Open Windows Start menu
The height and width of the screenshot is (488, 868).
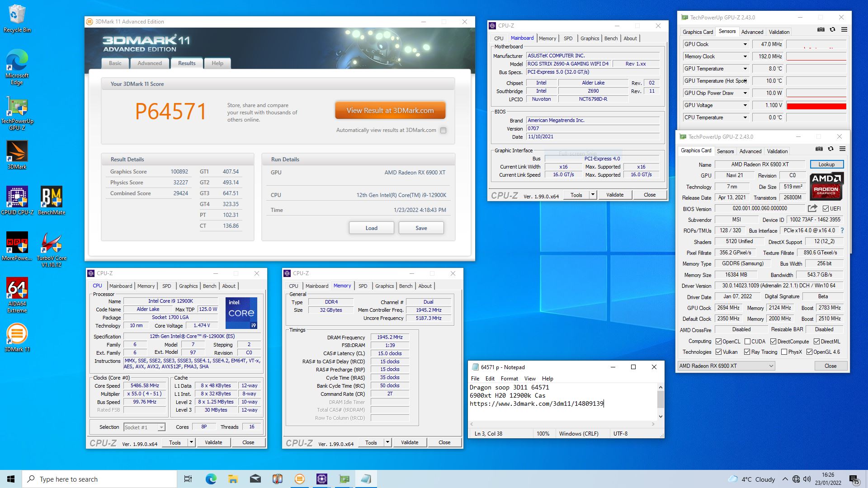click(11, 479)
